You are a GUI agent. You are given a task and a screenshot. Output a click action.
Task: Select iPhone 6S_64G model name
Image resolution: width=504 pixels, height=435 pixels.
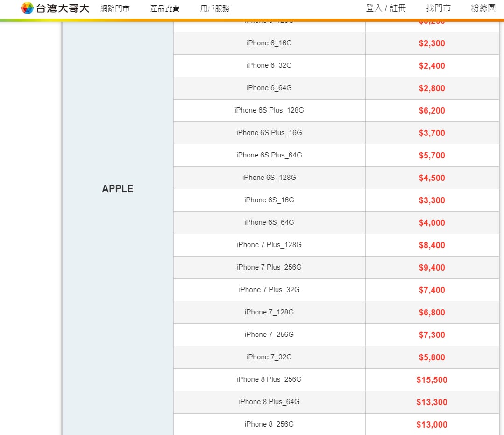tap(269, 222)
